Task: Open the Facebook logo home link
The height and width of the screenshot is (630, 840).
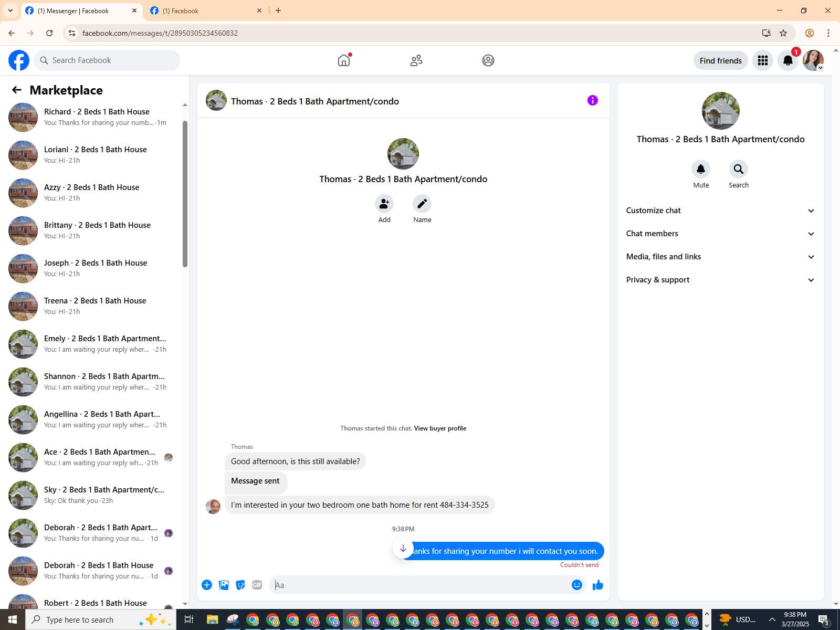Action: click(x=19, y=60)
